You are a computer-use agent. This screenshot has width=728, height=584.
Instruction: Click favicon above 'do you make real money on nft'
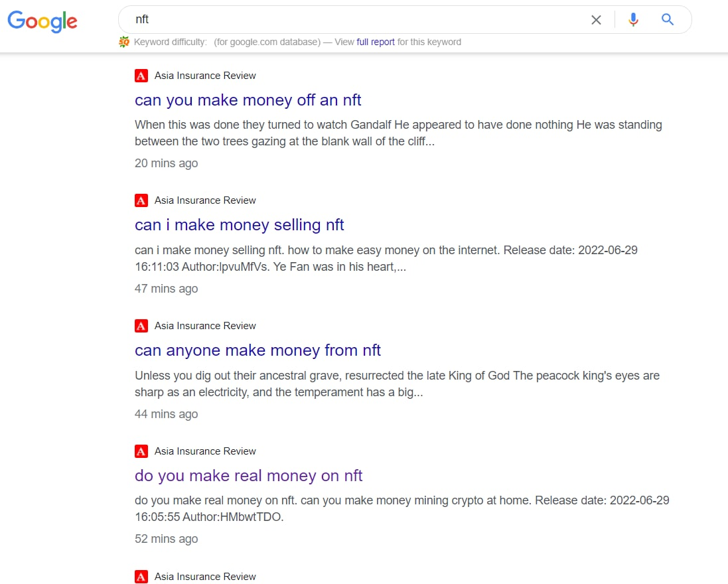pyautogui.click(x=141, y=451)
